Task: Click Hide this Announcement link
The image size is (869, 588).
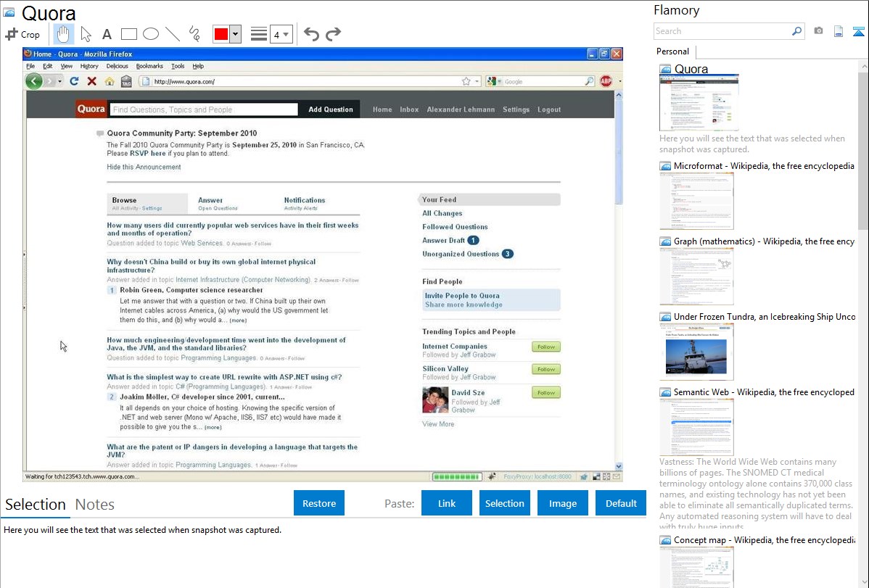Action: click(144, 167)
